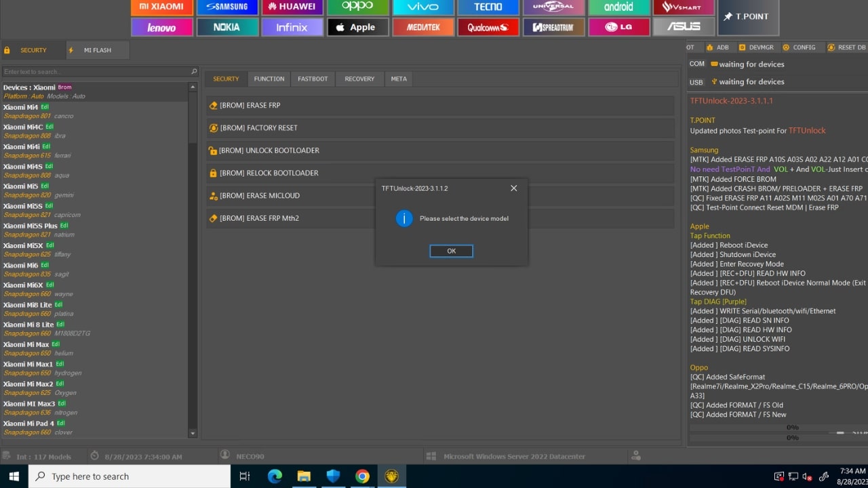Click the NECO90 user status entry
The image size is (868, 488).
point(250,457)
